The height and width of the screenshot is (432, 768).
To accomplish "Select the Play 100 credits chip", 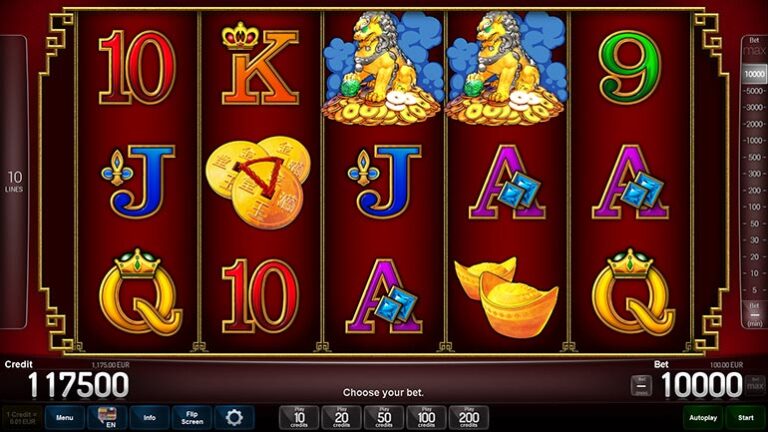I will pyautogui.click(x=426, y=418).
